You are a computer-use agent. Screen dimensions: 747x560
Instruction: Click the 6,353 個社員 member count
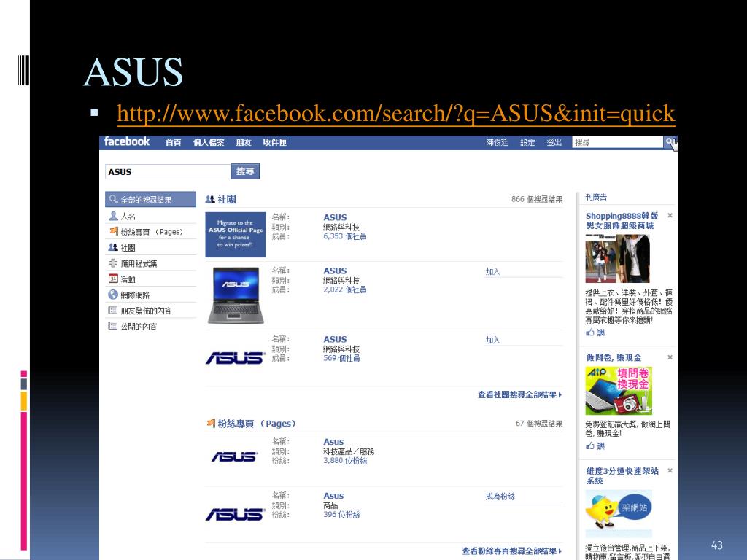pyautogui.click(x=345, y=236)
